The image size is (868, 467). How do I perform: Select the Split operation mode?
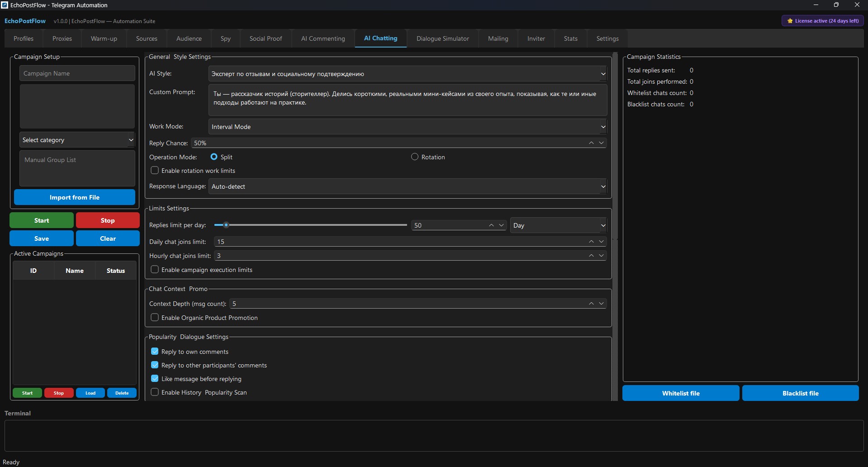coord(214,157)
